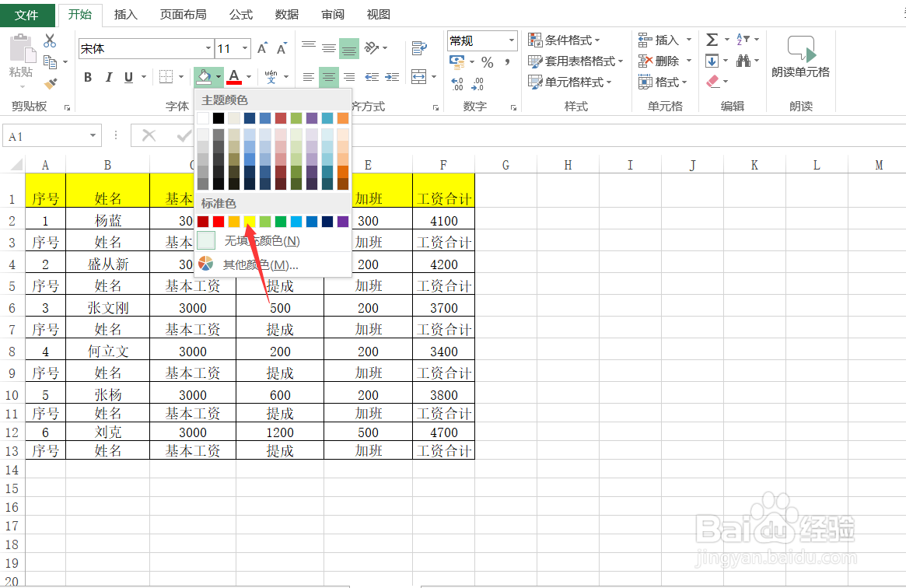Select cell F2 containing 4100

(x=444, y=219)
